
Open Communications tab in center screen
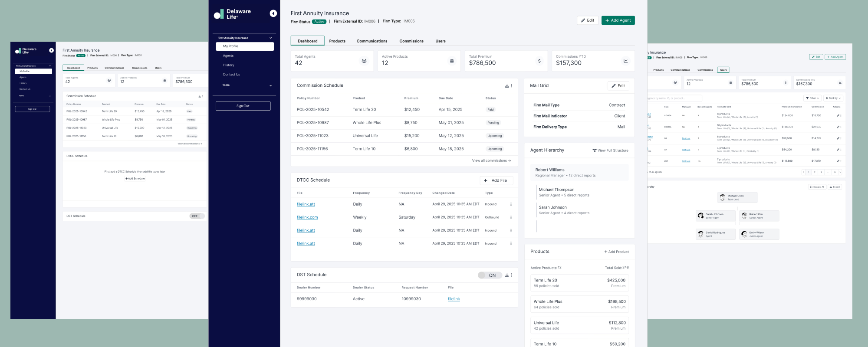click(x=372, y=41)
